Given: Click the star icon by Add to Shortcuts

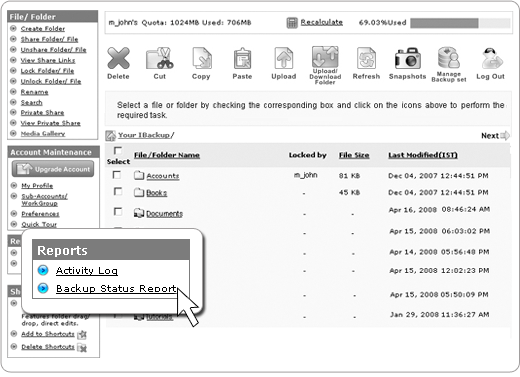Looking at the screenshot, I should pos(82,334).
